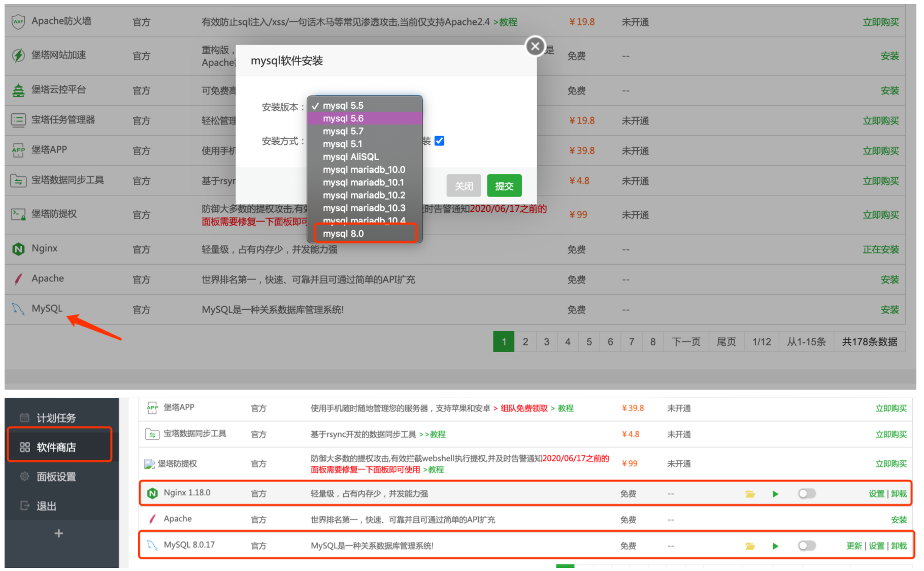Open the MySQL 8.0.17 folder icon
The image size is (924, 571).
(750, 546)
